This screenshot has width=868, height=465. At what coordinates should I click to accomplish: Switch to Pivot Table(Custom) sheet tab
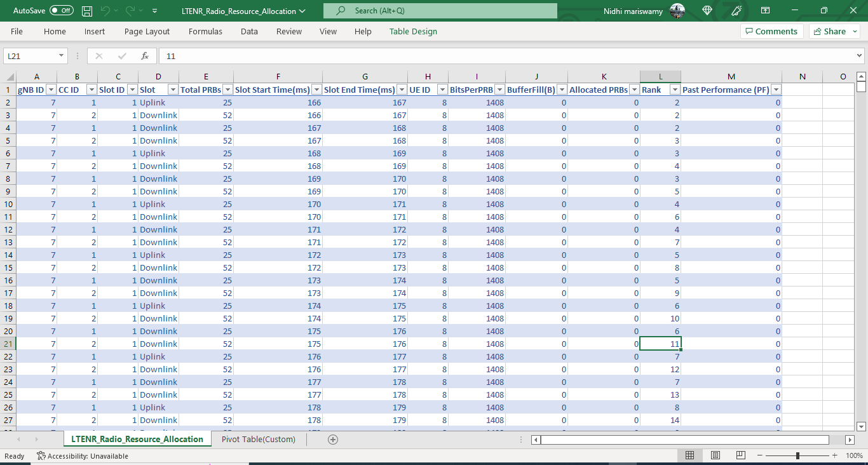258,439
